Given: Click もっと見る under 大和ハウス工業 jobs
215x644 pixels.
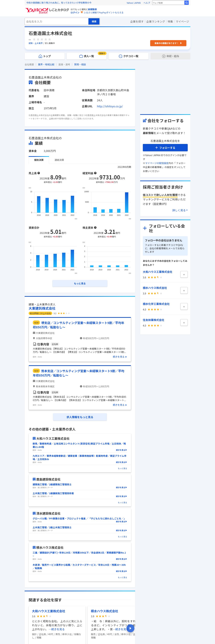Looking at the screenshot, I should point(122,468).
